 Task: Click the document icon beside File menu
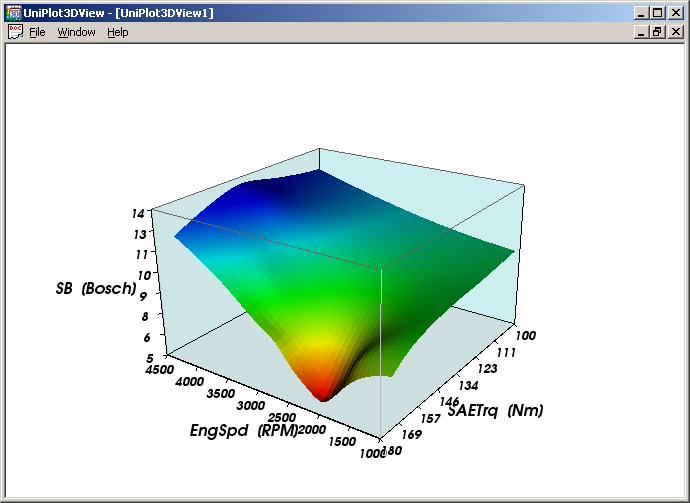click(15, 32)
